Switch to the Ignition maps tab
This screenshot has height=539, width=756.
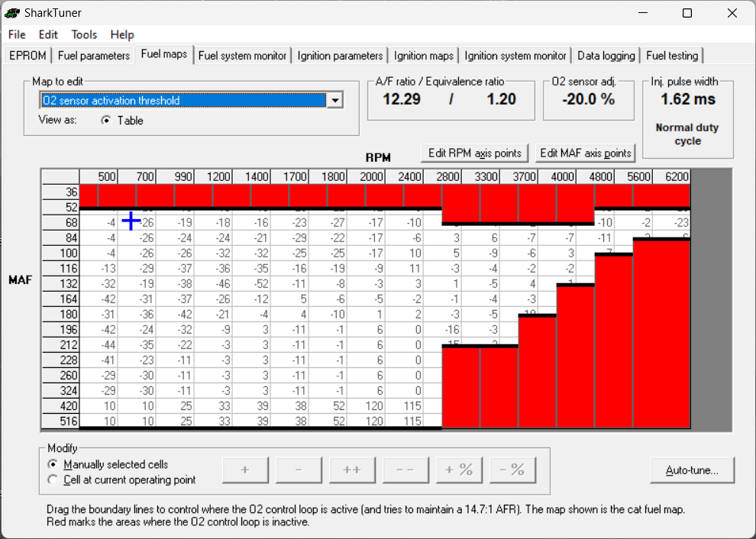[423, 56]
